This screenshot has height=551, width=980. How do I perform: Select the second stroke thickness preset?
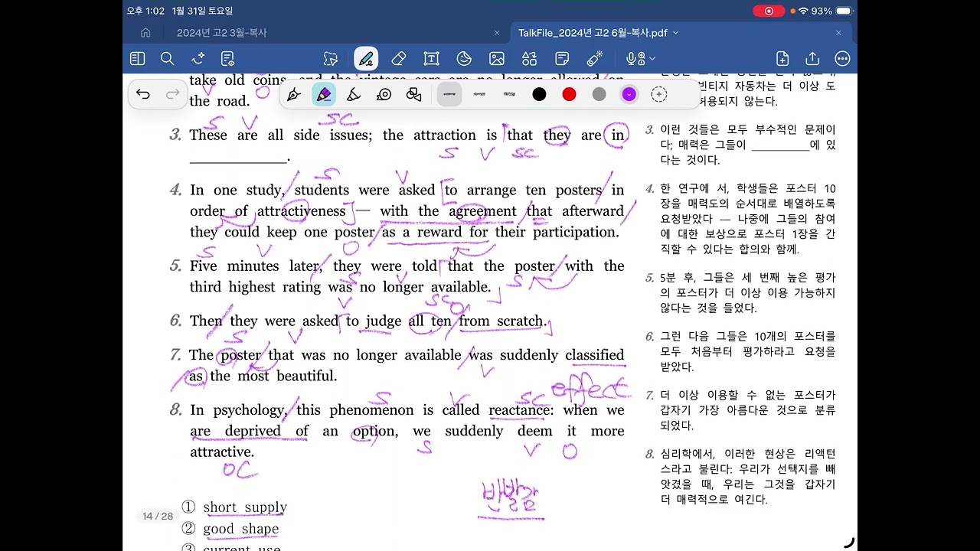480,94
